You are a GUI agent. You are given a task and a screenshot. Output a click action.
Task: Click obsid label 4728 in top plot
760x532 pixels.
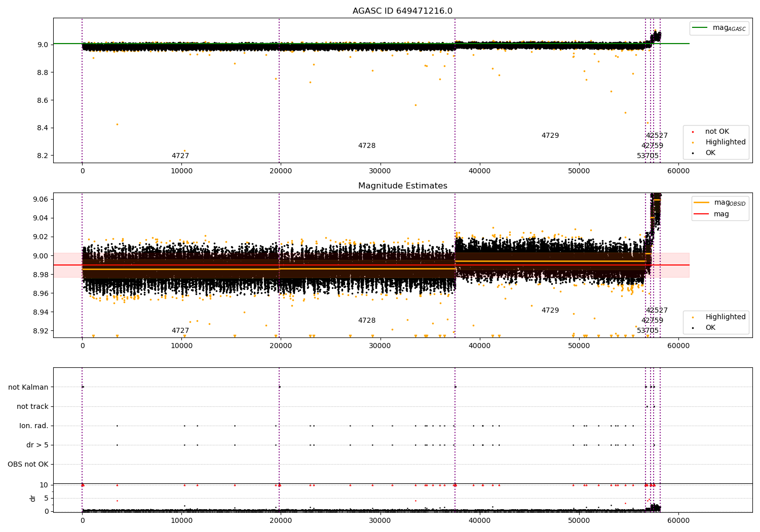367,146
